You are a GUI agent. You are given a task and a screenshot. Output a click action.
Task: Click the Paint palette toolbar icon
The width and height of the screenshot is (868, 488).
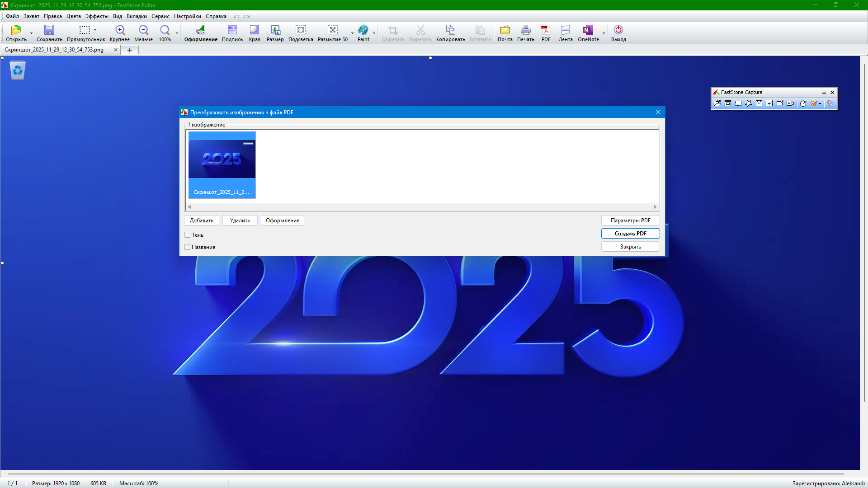(x=363, y=30)
